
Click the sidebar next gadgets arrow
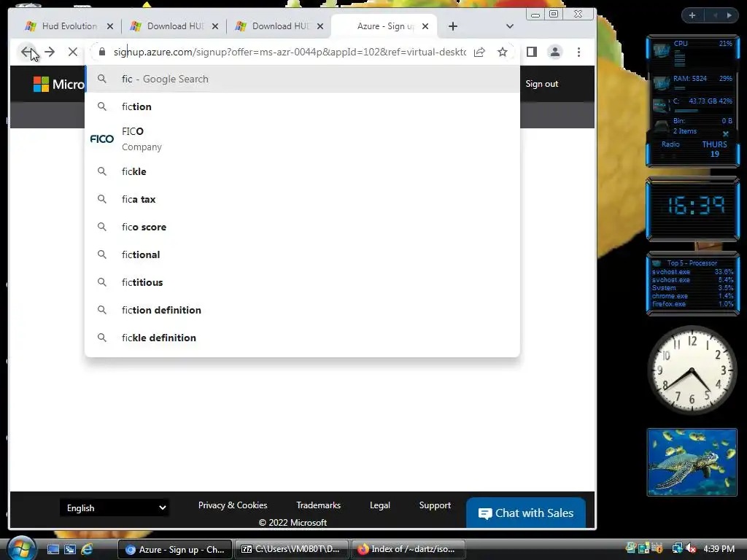[x=729, y=16]
